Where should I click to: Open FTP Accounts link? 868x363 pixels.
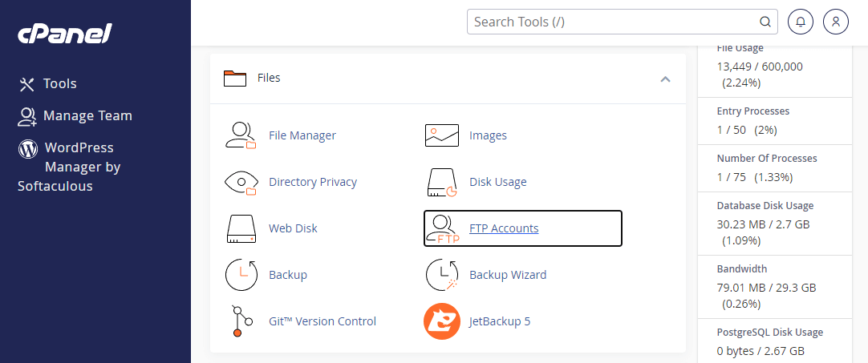(504, 228)
